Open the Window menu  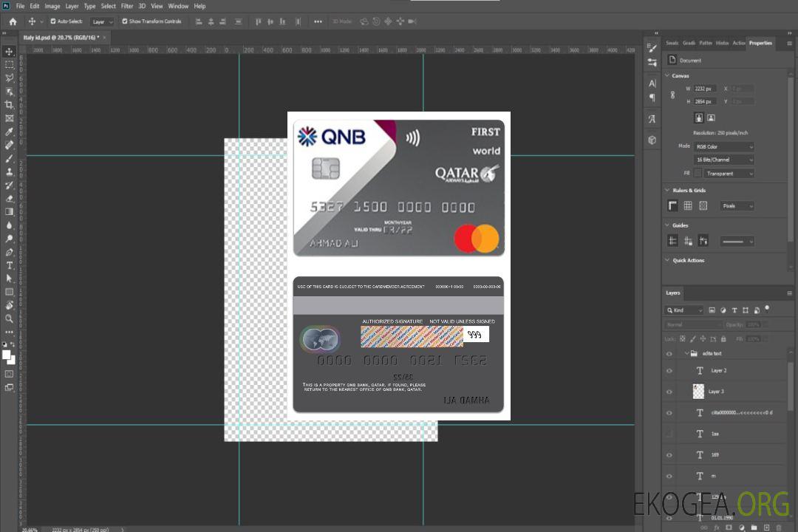click(178, 6)
